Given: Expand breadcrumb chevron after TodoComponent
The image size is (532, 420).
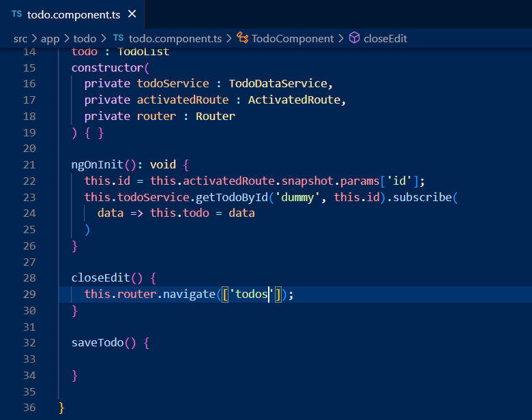Looking at the screenshot, I should coord(340,39).
